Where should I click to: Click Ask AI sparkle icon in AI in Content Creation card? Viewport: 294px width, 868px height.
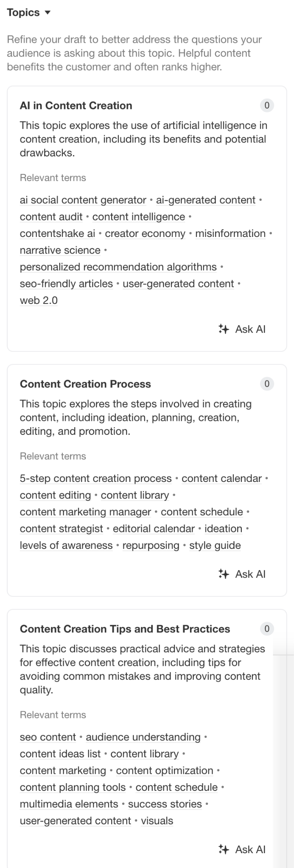223,329
